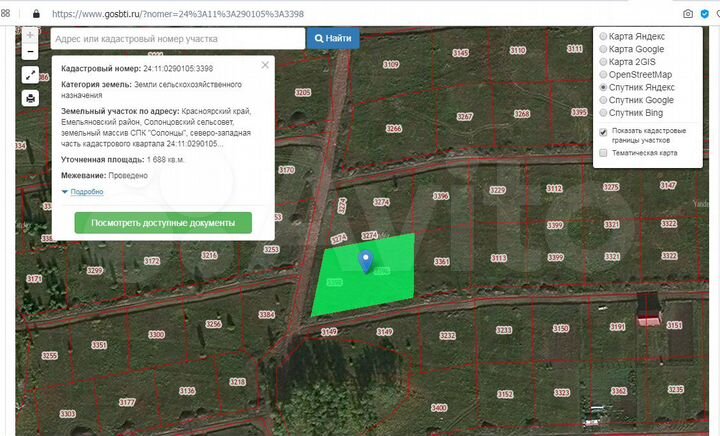The image size is (720, 436).
Task: Expand the Подробно details section
Action: pos(83,191)
